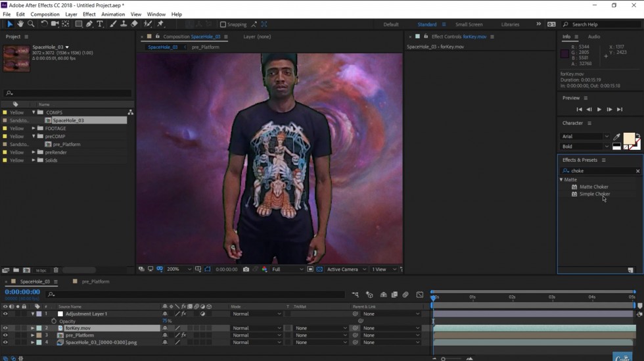The image size is (644, 361).
Task: Pick the Puppet Pin tool
Action: [160, 24]
